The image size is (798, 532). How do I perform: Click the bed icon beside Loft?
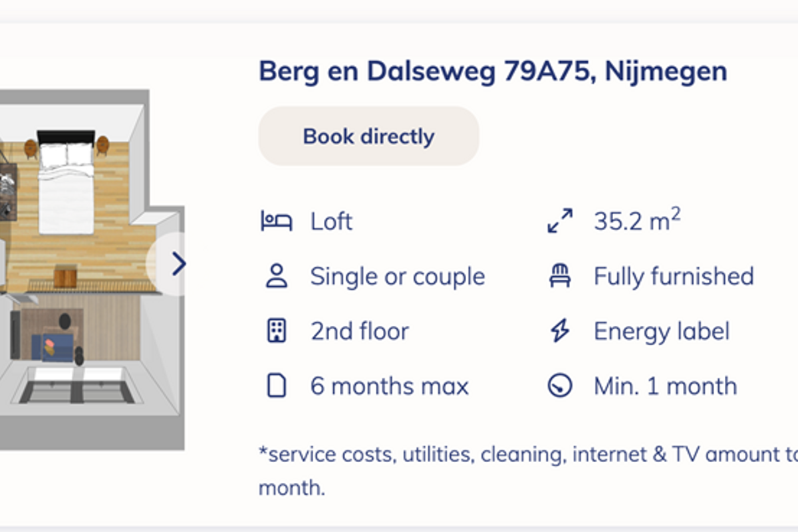[276, 221]
